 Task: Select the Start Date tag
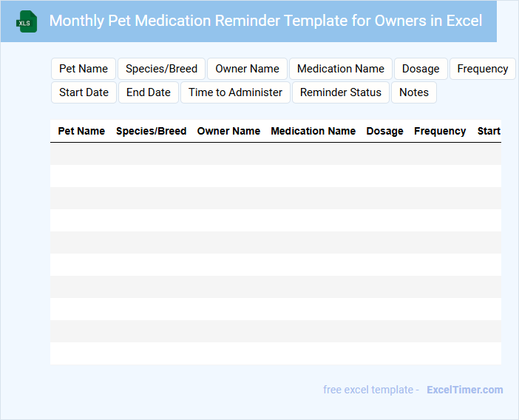tap(84, 92)
